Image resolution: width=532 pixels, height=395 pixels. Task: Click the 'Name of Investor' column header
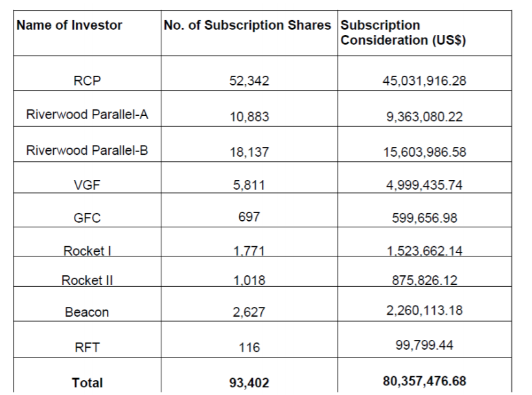(69, 26)
